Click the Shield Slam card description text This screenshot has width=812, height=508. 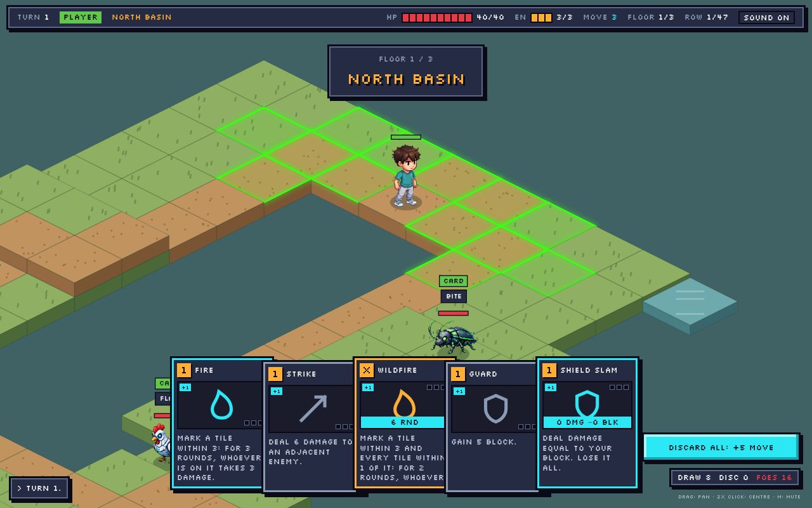577,453
